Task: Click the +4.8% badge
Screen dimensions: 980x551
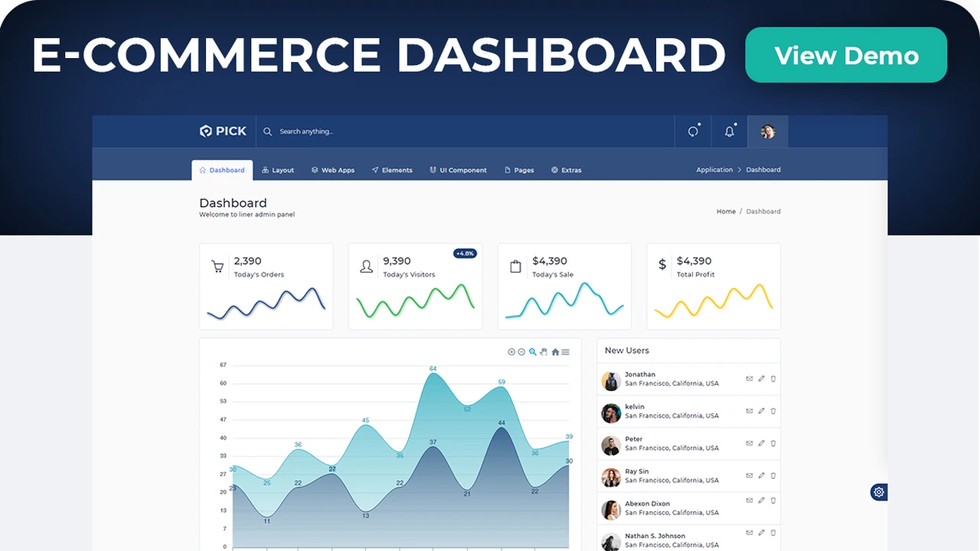Action: [465, 253]
